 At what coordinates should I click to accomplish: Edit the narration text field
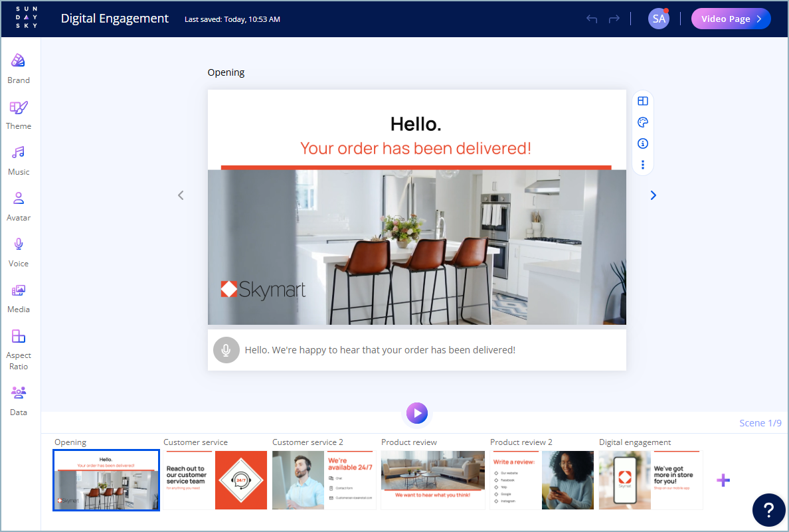[380, 350]
